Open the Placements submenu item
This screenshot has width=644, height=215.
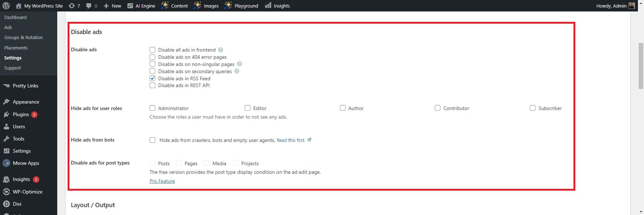point(16,48)
